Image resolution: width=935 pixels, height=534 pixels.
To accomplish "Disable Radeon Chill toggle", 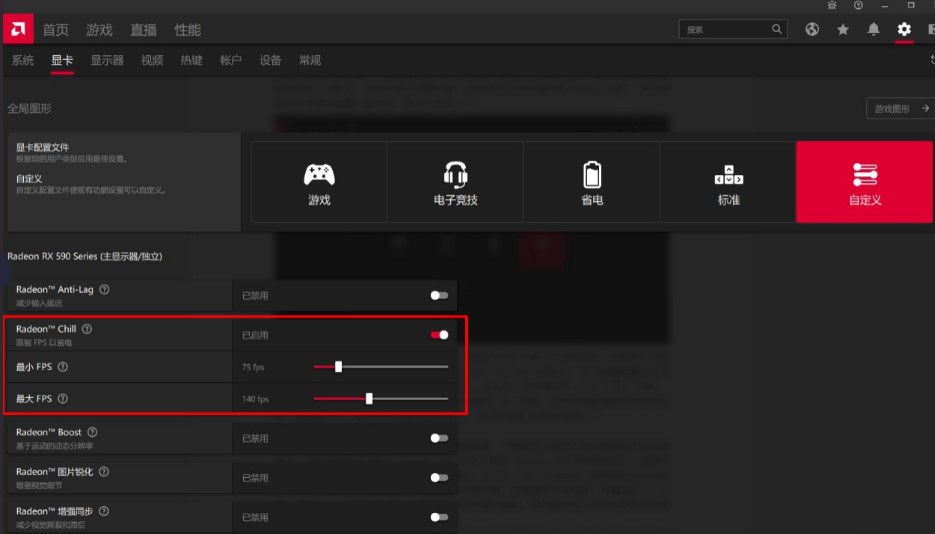I will click(x=439, y=334).
